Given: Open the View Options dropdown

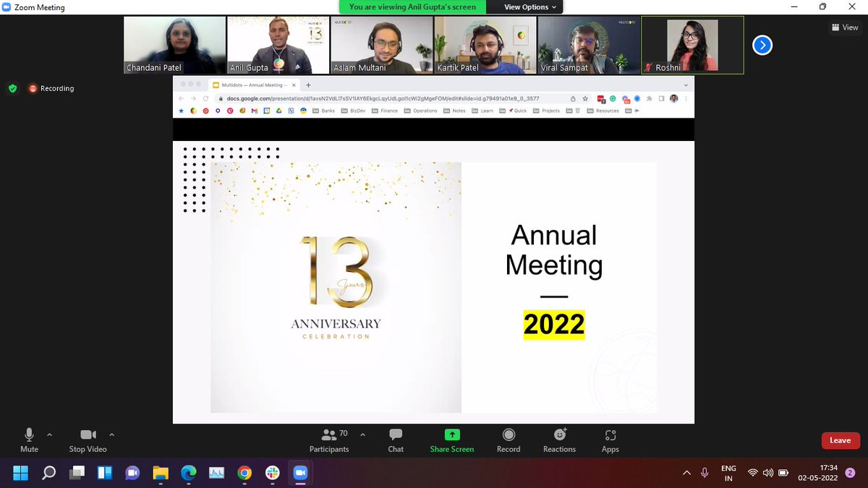Looking at the screenshot, I should pyautogui.click(x=530, y=7).
